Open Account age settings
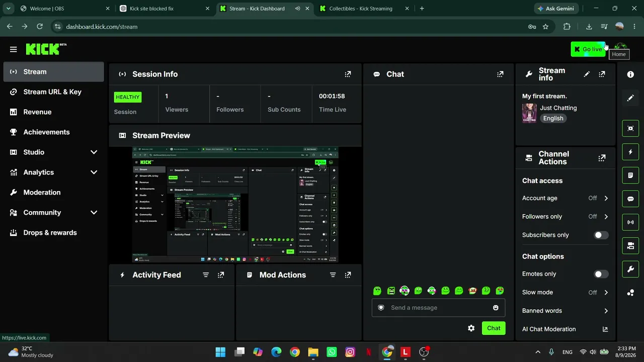The height and width of the screenshot is (362, 644). click(x=565, y=198)
